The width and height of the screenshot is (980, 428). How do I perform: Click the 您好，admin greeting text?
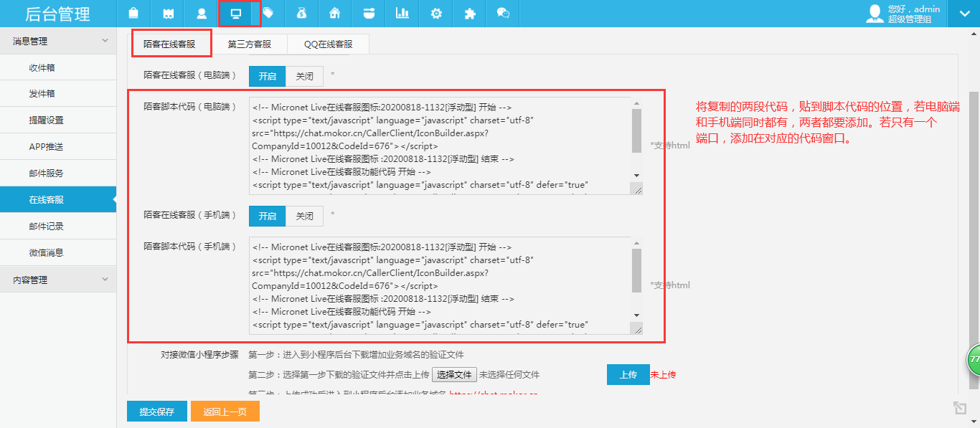[x=913, y=9]
